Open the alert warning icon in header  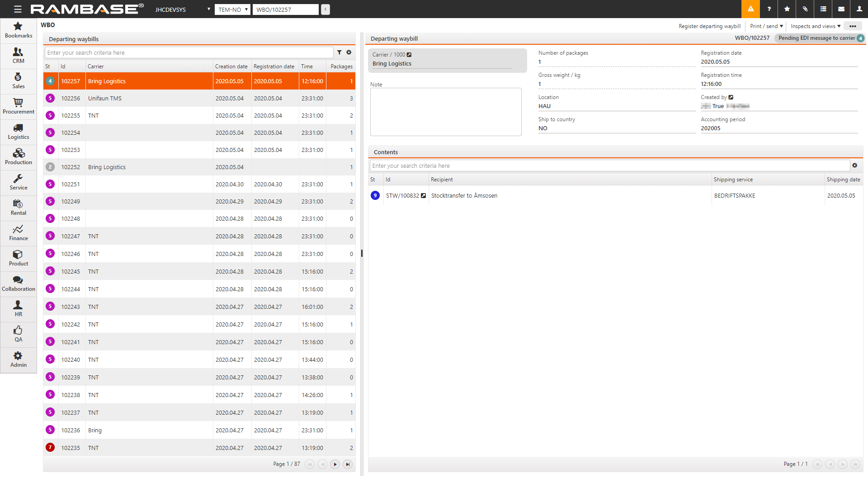point(750,9)
